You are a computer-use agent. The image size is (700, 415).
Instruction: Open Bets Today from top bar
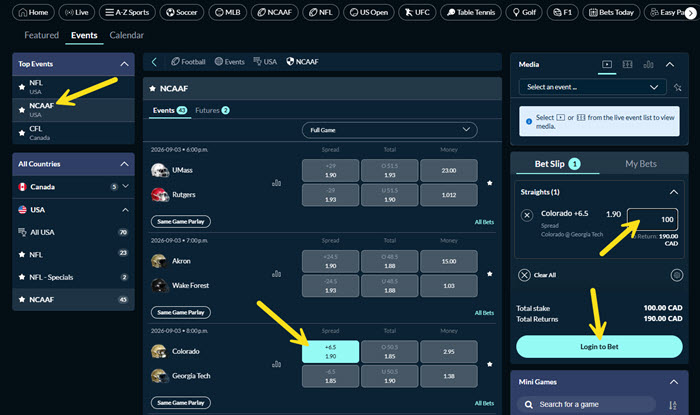(611, 12)
